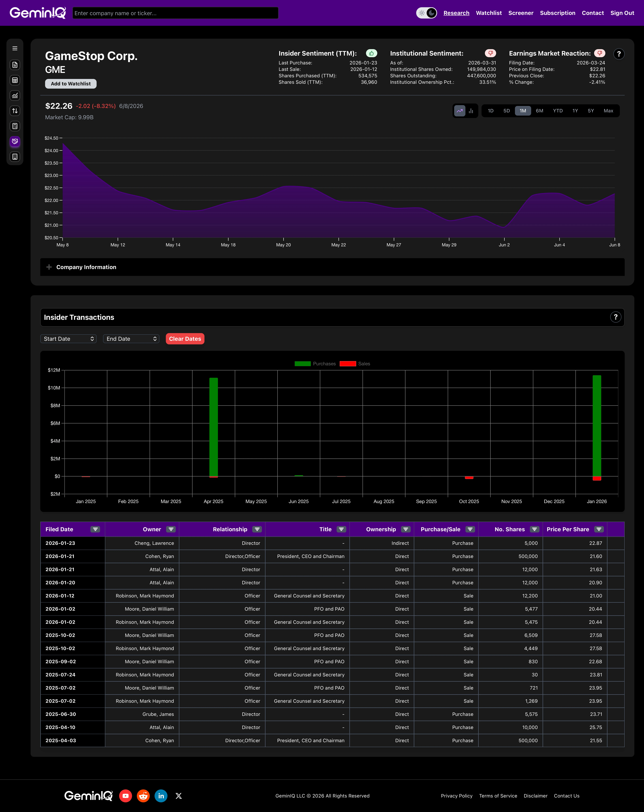Open GeminIQ Reddit page from footer
The image size is (644, 812).
coord(143,796)
